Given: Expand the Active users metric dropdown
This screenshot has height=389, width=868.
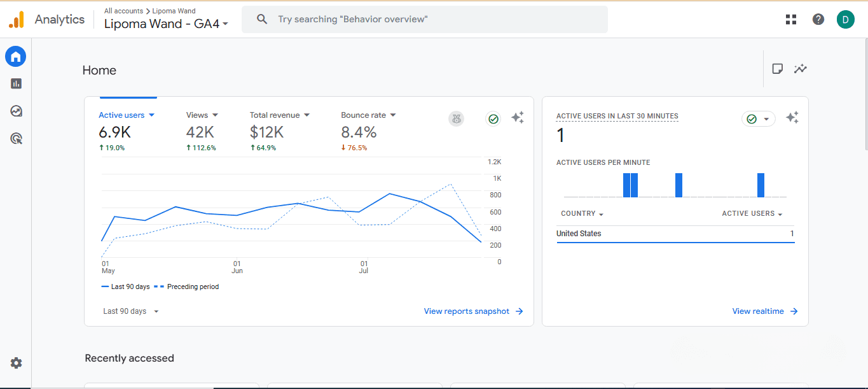Looking at the screenshot, I should coord(152,115).
